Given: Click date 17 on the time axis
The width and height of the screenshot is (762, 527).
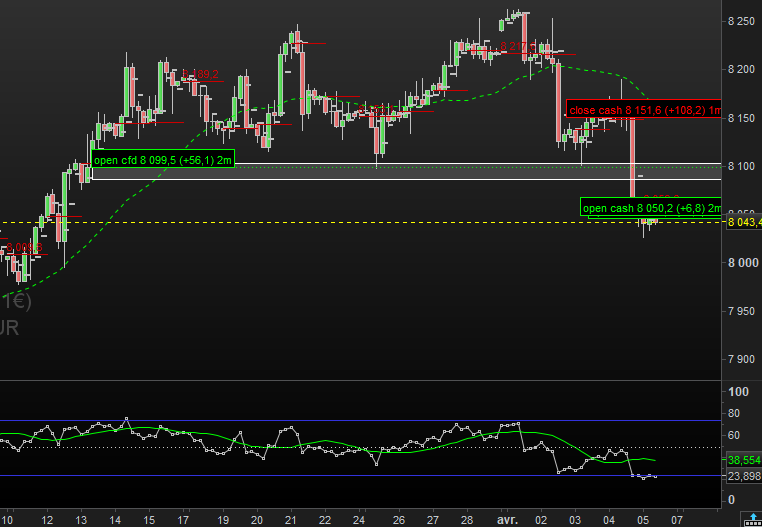Looking at the screenshot, I should pos(183,520).
